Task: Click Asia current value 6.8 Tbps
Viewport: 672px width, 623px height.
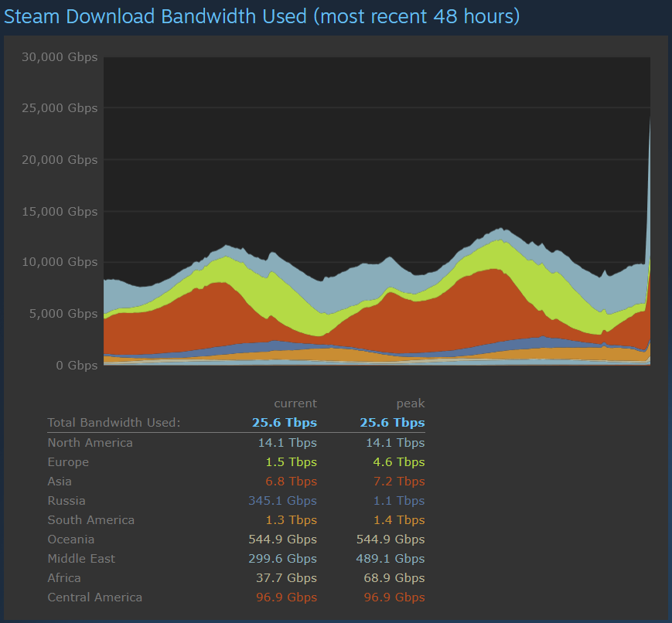Action: click(291, 482)
